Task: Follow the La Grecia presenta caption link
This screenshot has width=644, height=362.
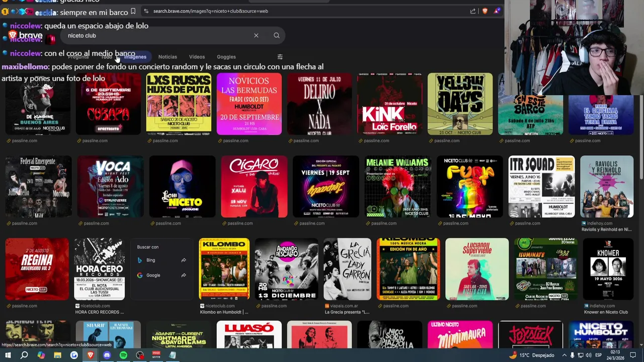Action: [347, 312]
